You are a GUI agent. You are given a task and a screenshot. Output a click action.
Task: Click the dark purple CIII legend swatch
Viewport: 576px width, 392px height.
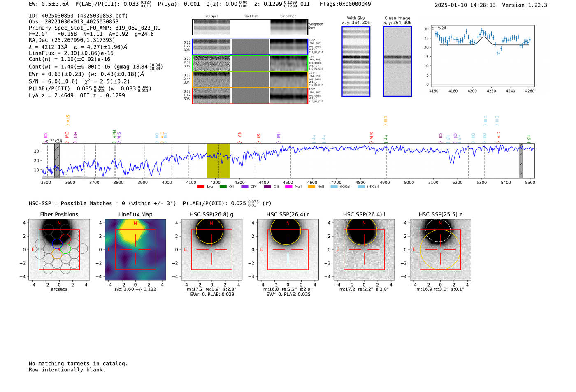[267, 187]
